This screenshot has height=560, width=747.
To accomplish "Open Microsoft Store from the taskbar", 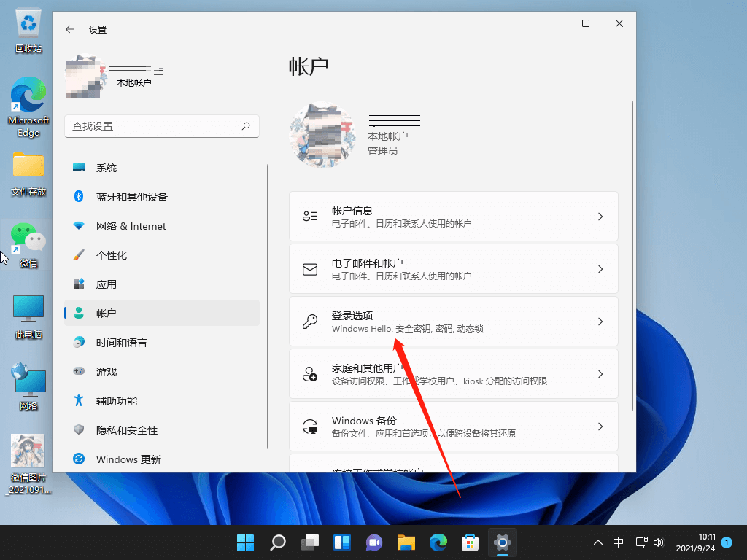I will (x=470, y=542).
